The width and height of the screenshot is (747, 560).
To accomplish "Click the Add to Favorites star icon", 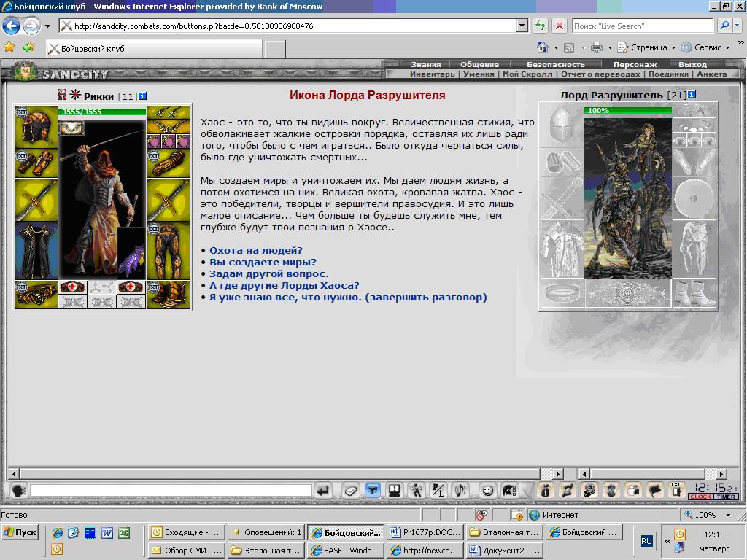I will 28,47.
